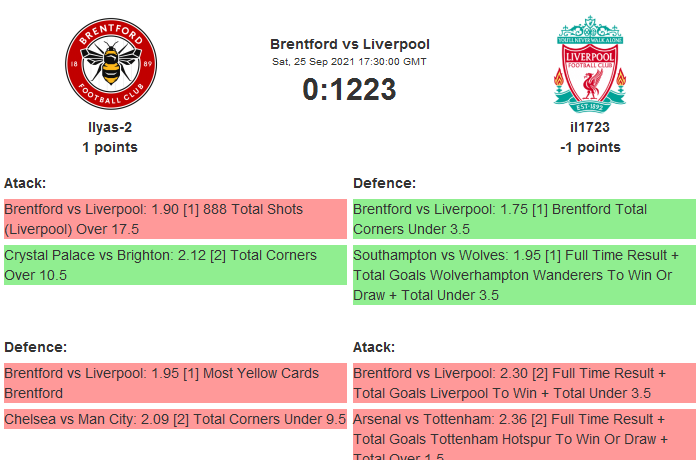Open the Most Yellow Cards Brentford bet
The height and width of the screenshot is (460, 700).
(174, 382)
